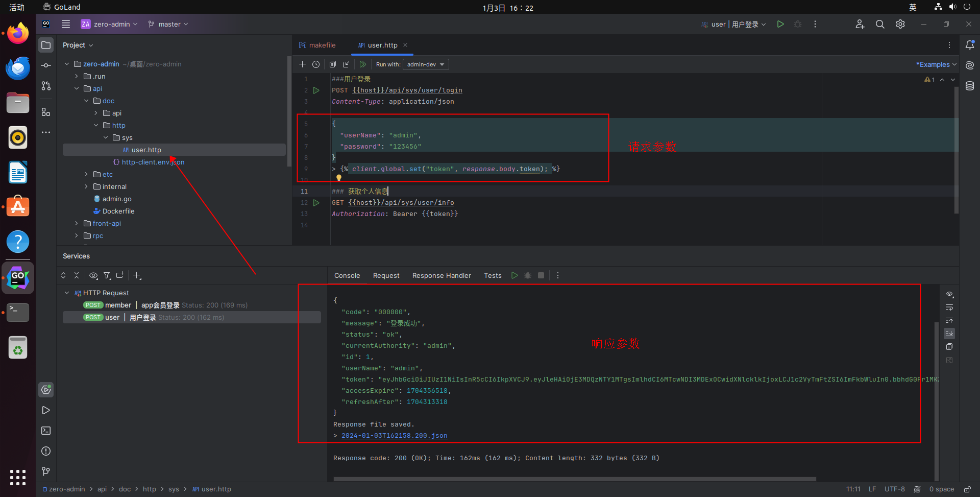The height and width of the screenshot is (497, 980).
Task: Switch to the Console tab
Action: [x=347, y=275]
